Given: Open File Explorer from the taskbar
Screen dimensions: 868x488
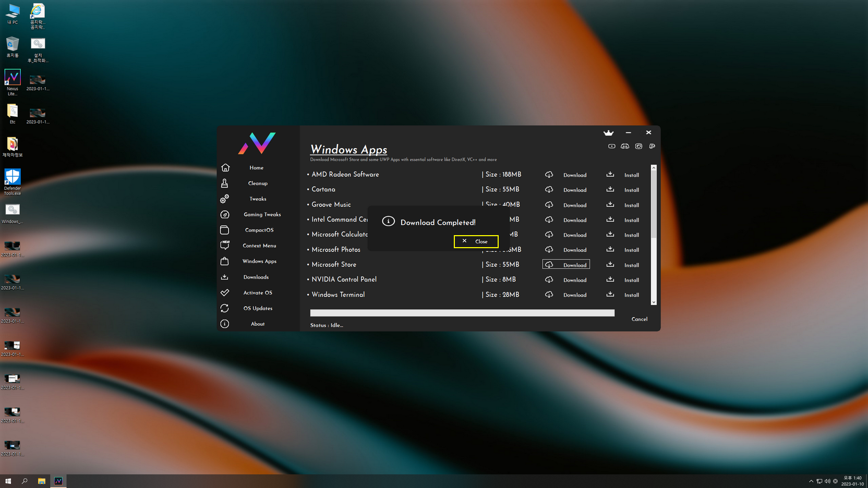Looking at the screenshot, I should [42, 481].
